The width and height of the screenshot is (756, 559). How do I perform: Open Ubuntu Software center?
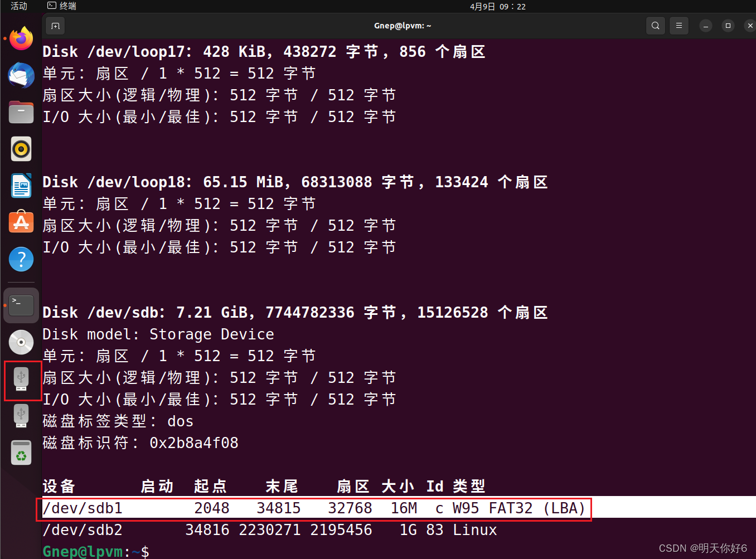pos(21,222)
